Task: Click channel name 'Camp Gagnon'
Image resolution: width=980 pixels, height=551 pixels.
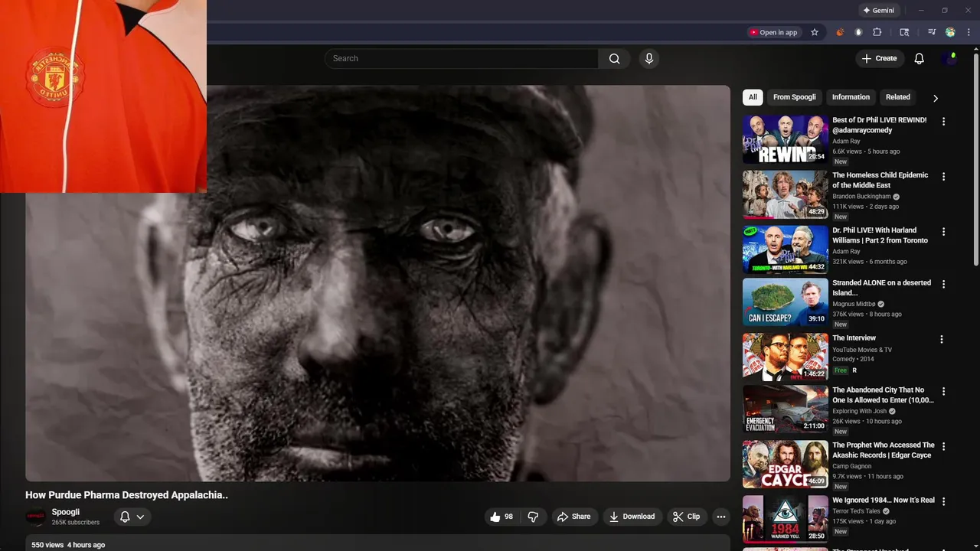Action: (853, 466)
